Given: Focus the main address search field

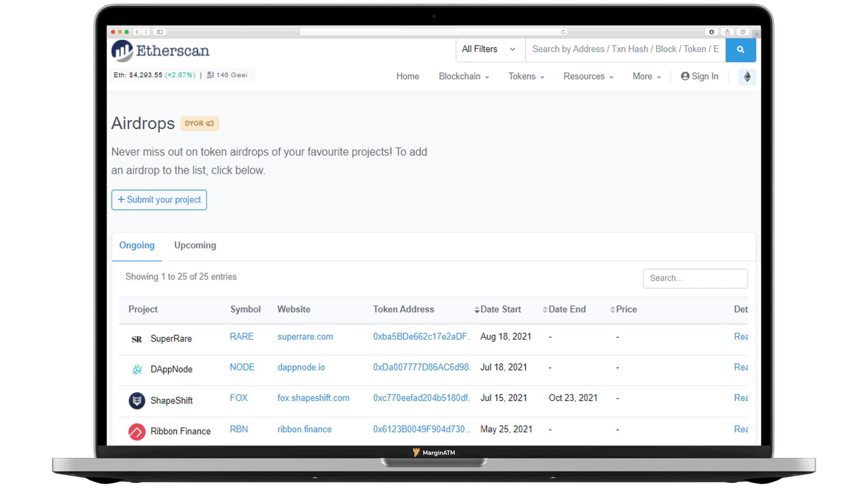Looking at the screenshot, I should (x=625, y=50).
